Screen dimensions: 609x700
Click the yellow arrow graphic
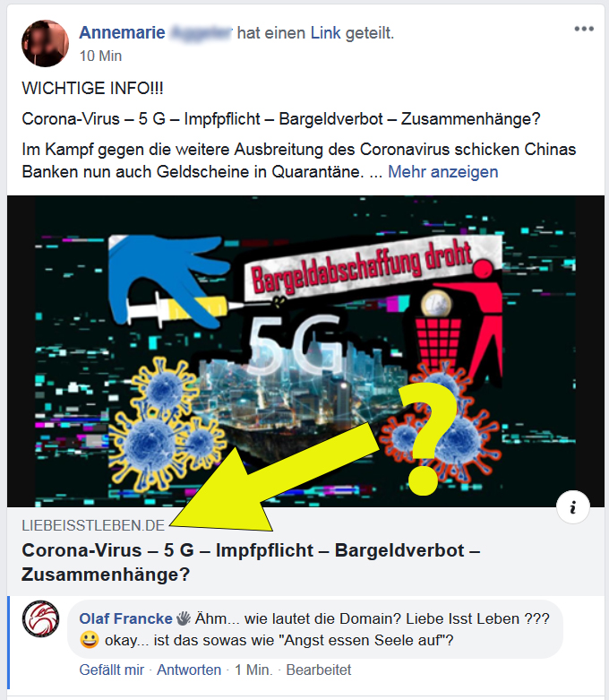pyautogui.click(x=277, y=478)
